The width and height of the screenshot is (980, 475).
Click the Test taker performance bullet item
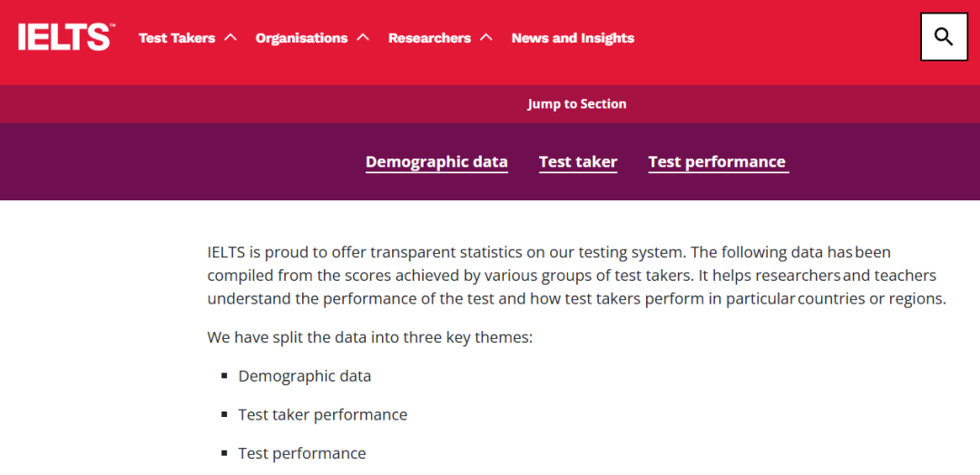pos(323,414)
